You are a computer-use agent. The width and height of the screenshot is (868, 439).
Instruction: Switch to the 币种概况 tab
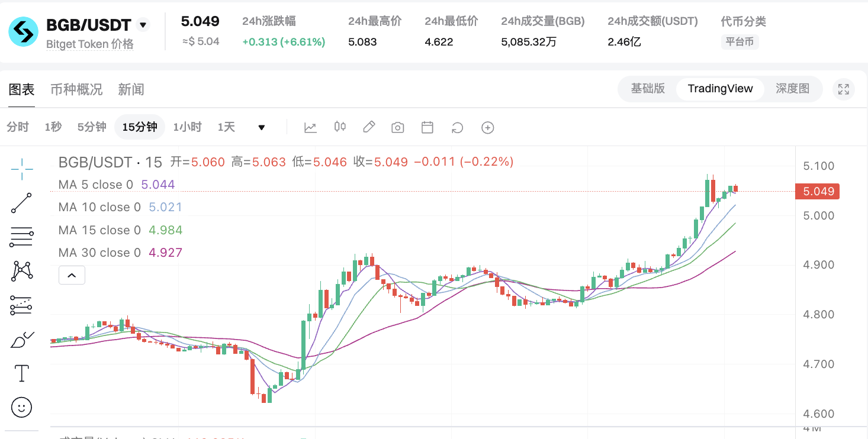pos(76,89)
